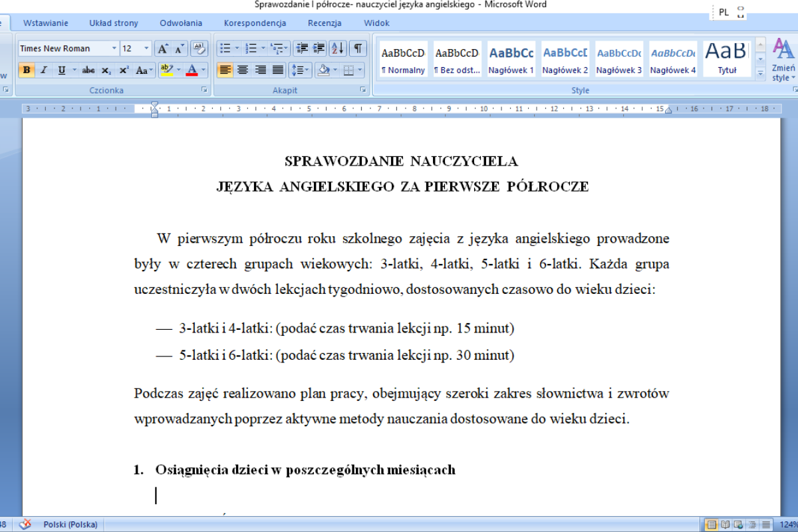
Task: Click the Increase Indent icon
Action: (x=319, y=49)
